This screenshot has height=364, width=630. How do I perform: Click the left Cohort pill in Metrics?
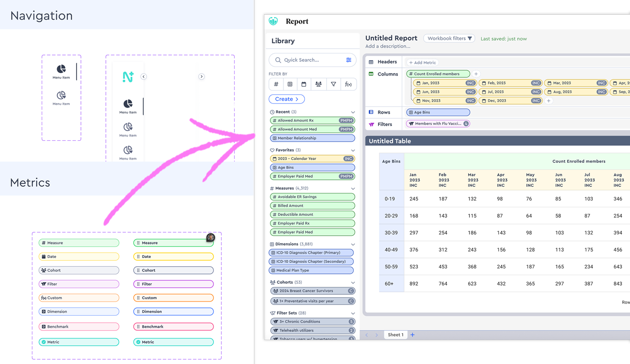pyautogui.click(x=79, y=270)
